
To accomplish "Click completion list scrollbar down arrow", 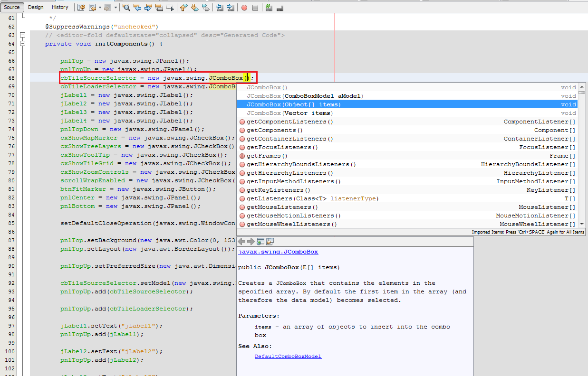I will coord(582,224).
